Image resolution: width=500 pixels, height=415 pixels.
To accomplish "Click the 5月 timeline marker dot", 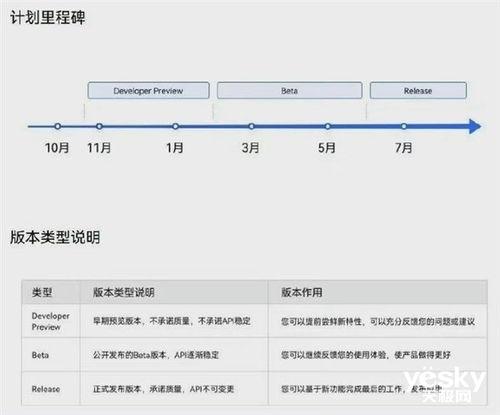I will point(328,126).
